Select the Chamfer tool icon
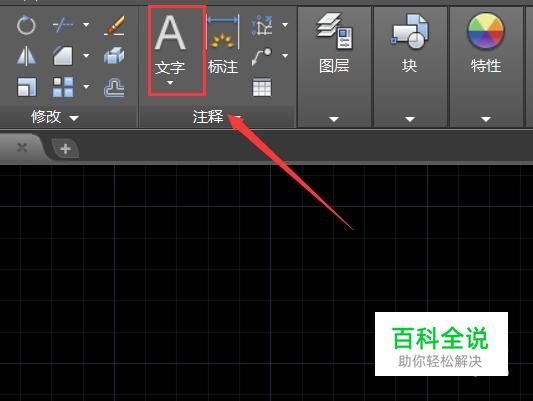This screenshot has width=533, height=401. click(63, 56)
